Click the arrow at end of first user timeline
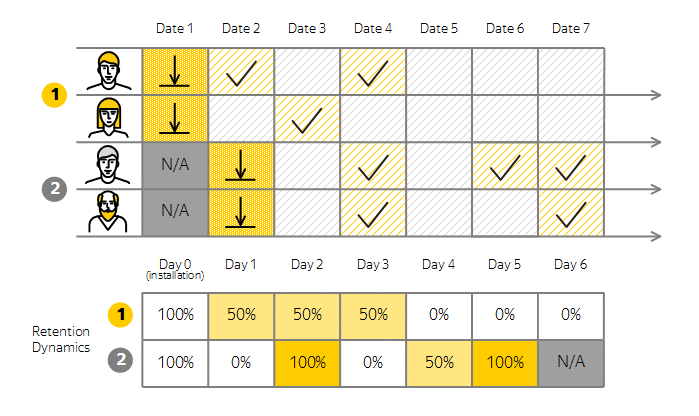 (656, 95)
